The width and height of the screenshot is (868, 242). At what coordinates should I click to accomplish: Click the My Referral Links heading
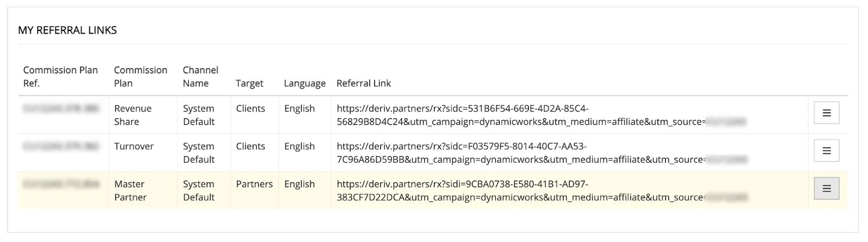(x=67, y=30)
